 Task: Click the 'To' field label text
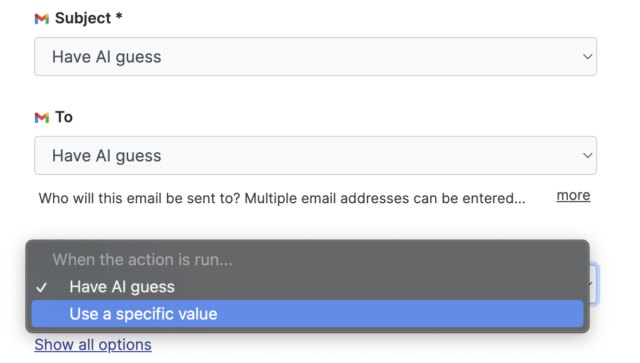pyautogui.click(x=64, y=117)
